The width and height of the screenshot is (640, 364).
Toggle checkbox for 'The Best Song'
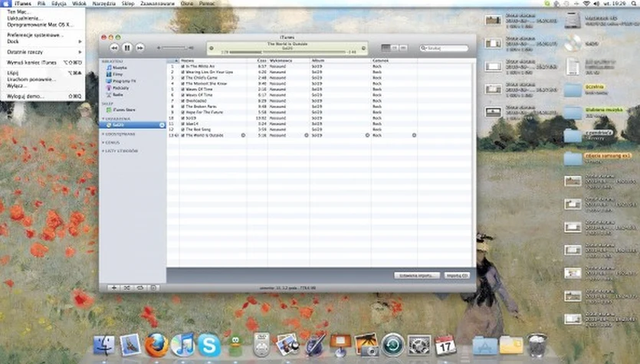point(183,129)
